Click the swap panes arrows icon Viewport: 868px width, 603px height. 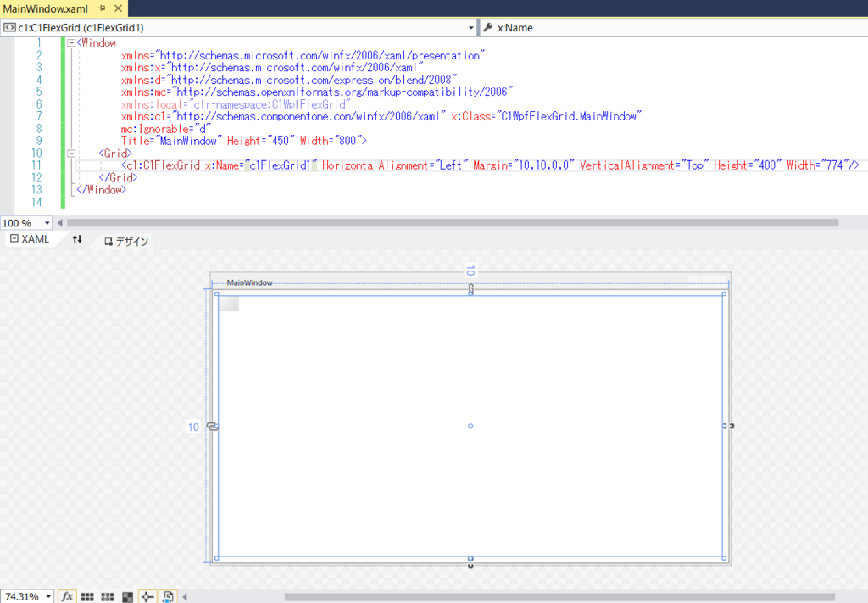point(77,239)
